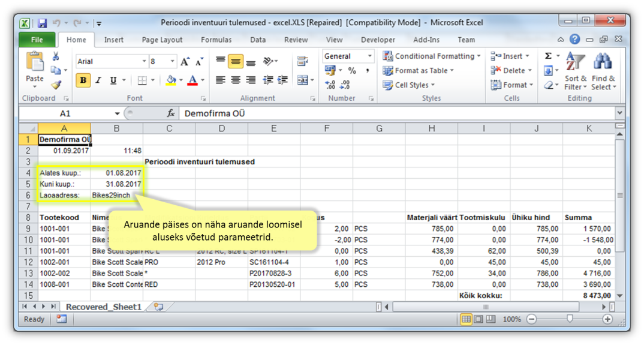Open the Font name dropdown (Arial)
This screenshot has height=345, width=644.
pos(144,62)
